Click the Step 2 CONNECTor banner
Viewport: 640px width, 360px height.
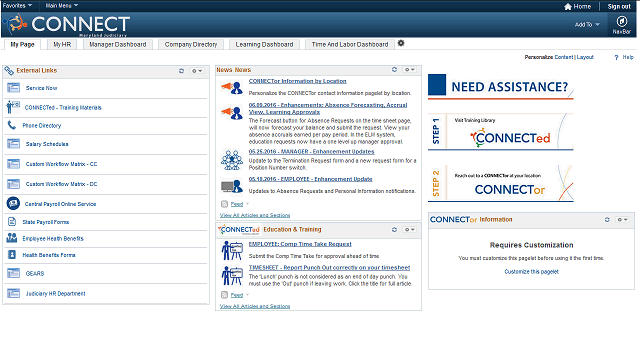pos(501,183)
